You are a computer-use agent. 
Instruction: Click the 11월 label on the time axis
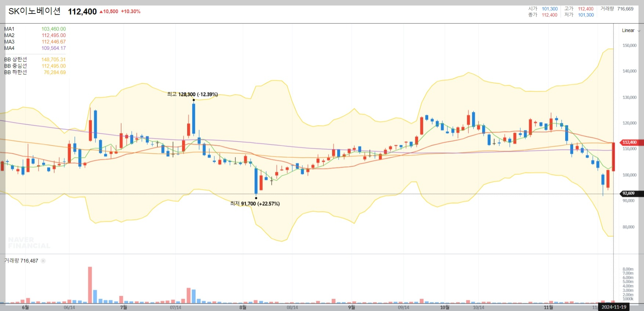tap(548, 307)
